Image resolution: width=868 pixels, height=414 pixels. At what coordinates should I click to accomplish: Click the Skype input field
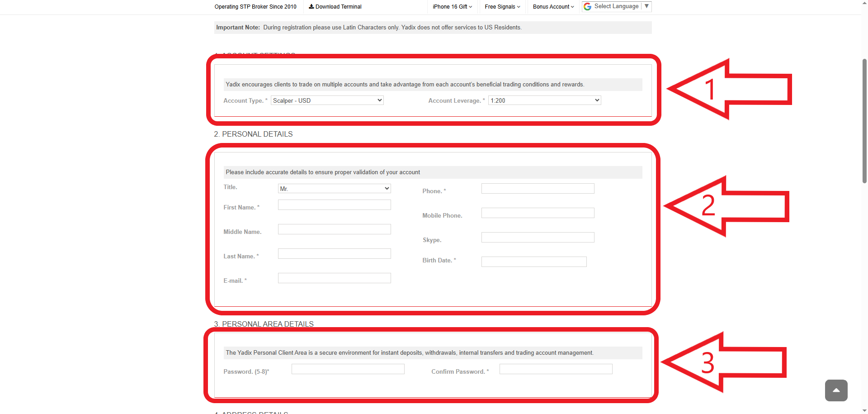(538, 238)
